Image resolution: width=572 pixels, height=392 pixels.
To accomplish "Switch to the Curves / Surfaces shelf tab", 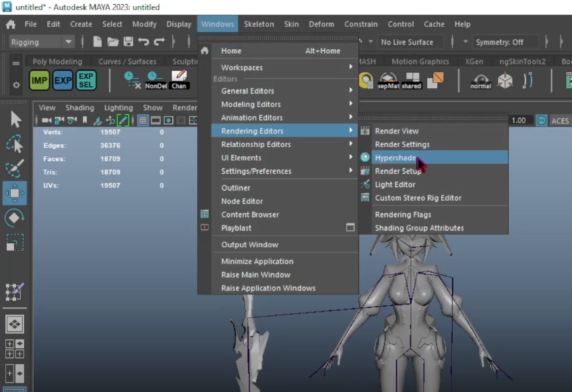I will pyautogui.click(x=127, y=61).
